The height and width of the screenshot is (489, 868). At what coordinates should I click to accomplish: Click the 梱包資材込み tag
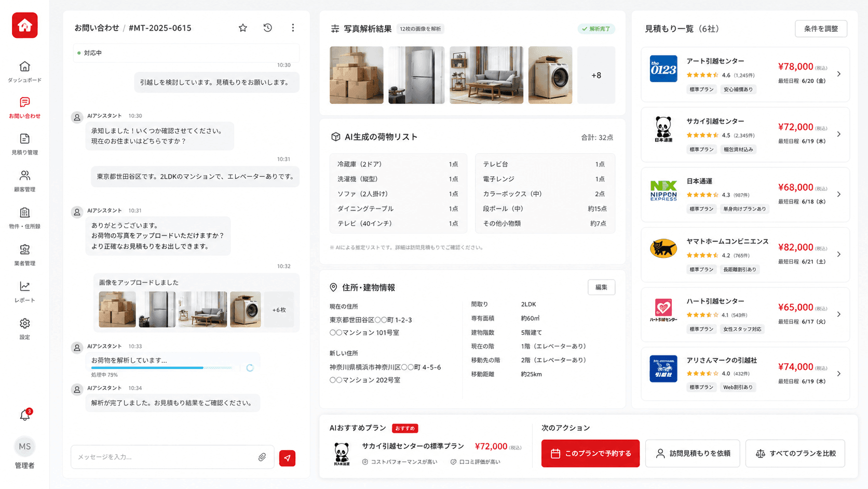(x=738, y=150)
